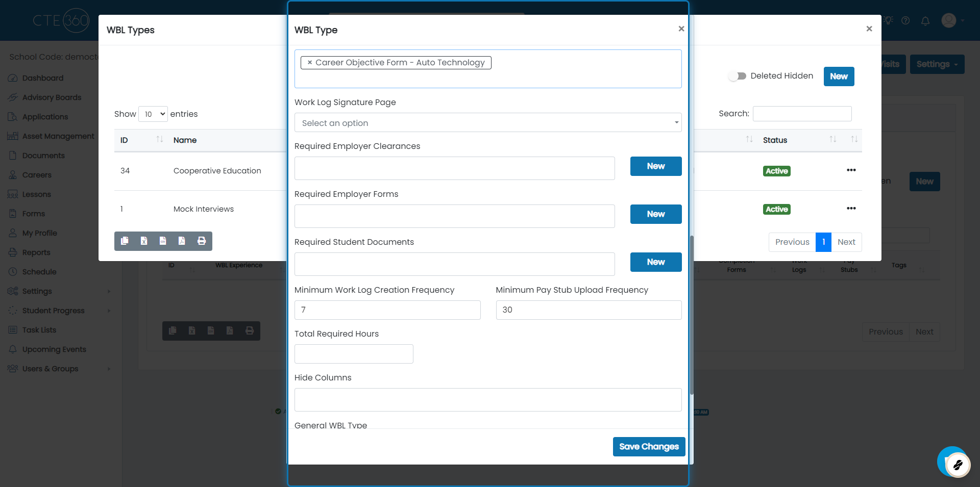The height and width of the screenshot is (487, 980).
Task: Sort WBL Types table by Status
Action: click(799, 140)
